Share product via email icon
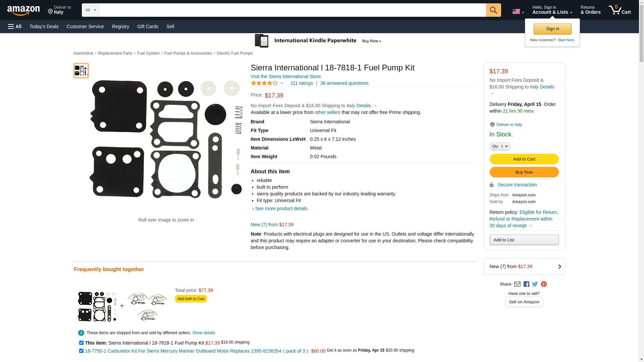 [517, 284]
